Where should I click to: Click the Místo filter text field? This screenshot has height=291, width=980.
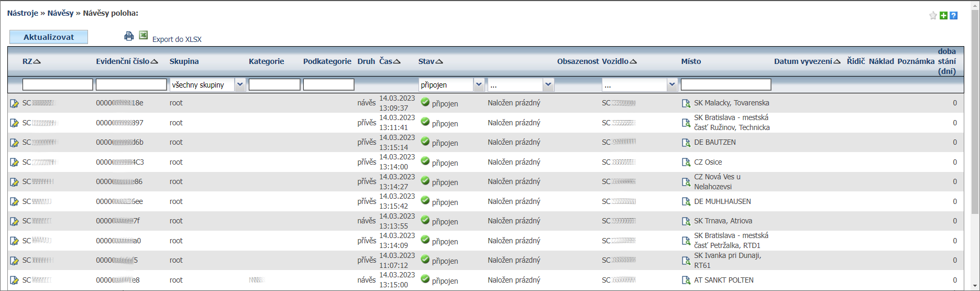pos(725,84)
